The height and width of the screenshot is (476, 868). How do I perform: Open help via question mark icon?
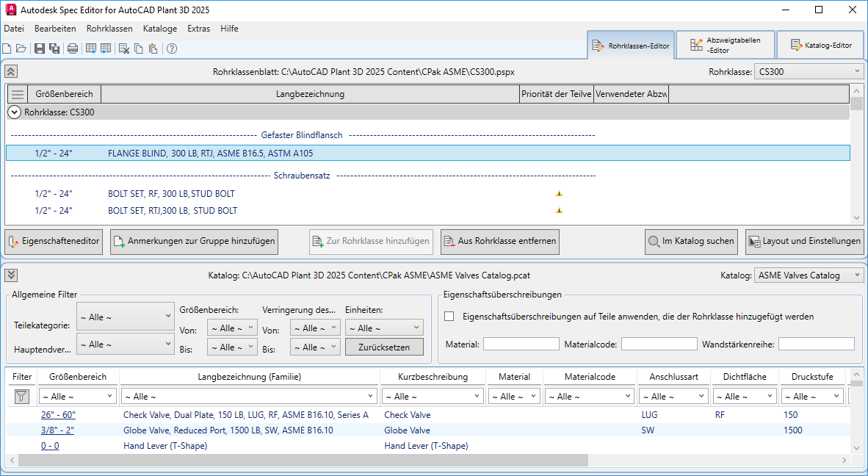pyautogui.click(x=172, y=48)
